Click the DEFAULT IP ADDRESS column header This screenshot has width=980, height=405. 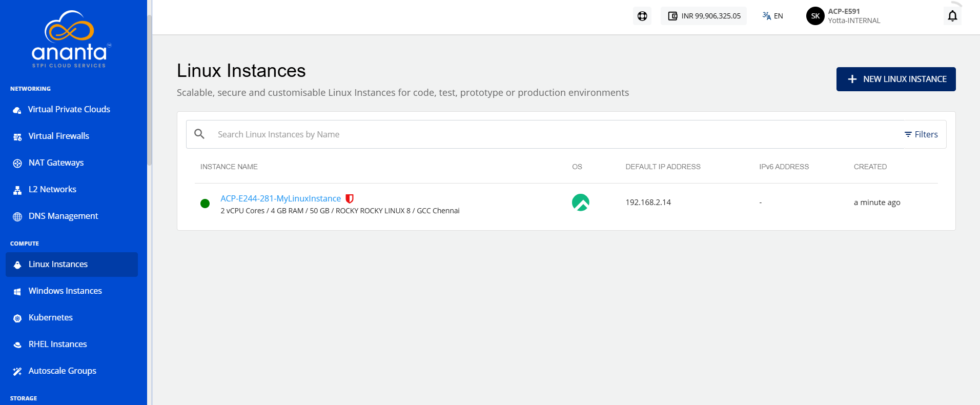(x=663, y=167)
